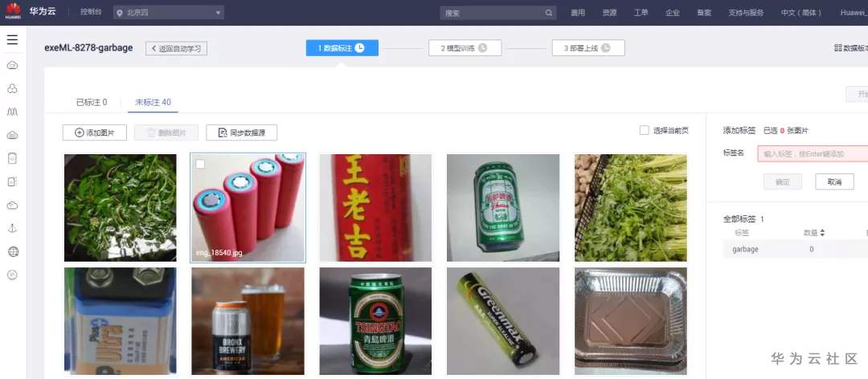Open the 企业 menu in the top bar

point(673,13)
